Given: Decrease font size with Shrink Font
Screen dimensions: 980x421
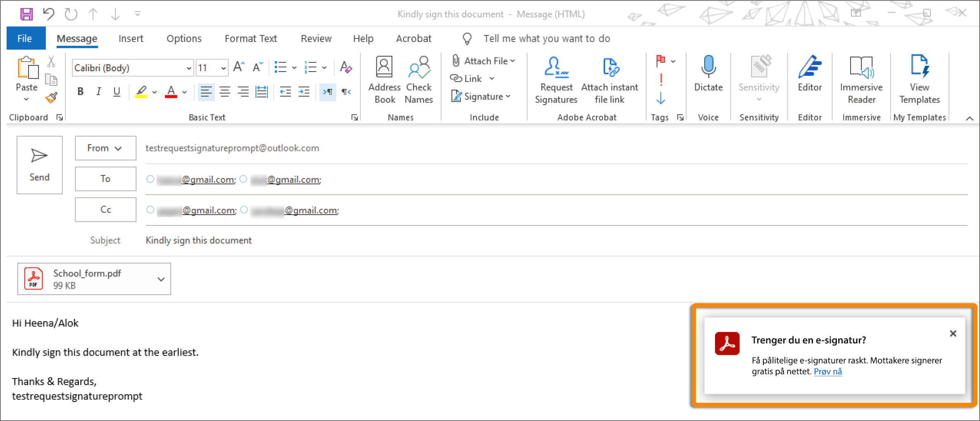Looking at the screenshot, I should pos(258,67).
